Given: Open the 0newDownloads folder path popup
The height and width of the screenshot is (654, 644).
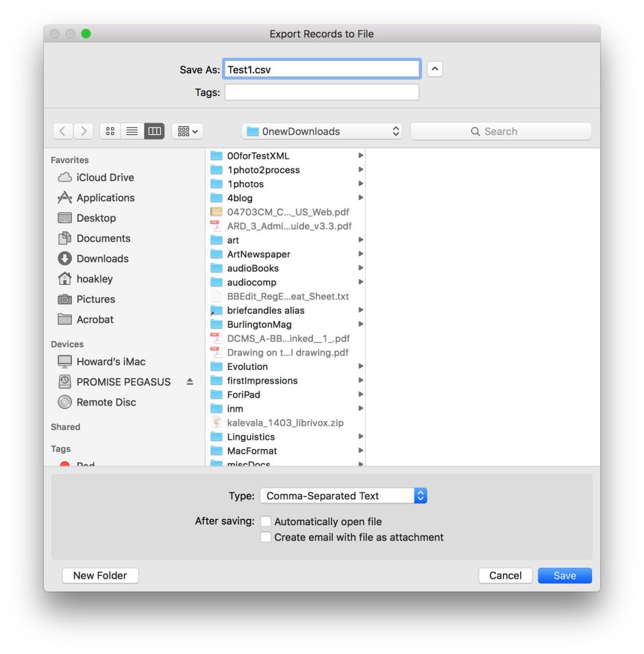Looking at the screenshot, I should pyautogui.click(x=321, y=131).
